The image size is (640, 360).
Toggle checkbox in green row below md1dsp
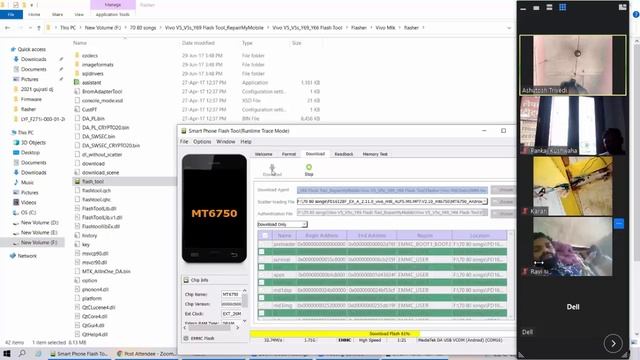262,298
